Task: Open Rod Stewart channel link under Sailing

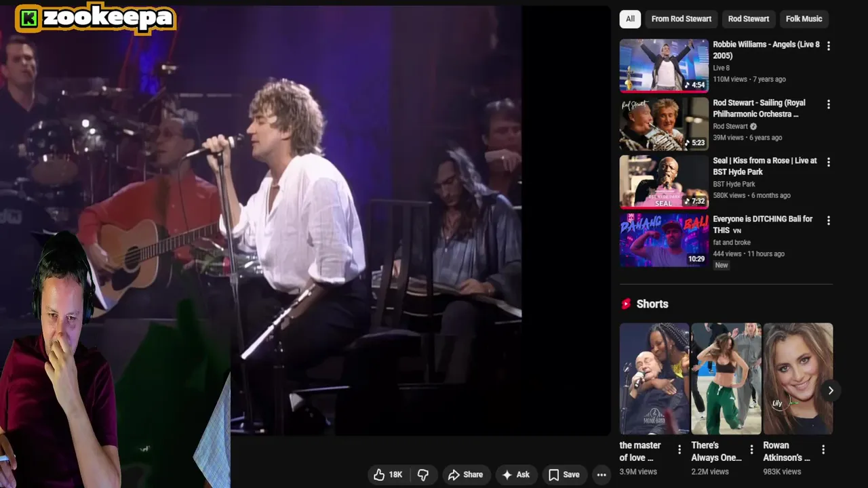Action: 730,126
